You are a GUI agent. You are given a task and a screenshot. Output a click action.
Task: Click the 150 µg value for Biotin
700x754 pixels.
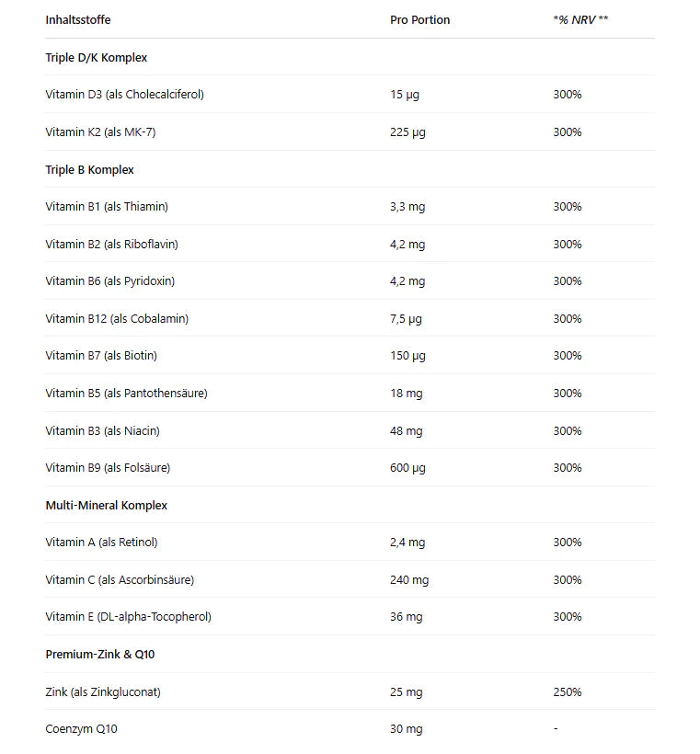pos(407,356)
